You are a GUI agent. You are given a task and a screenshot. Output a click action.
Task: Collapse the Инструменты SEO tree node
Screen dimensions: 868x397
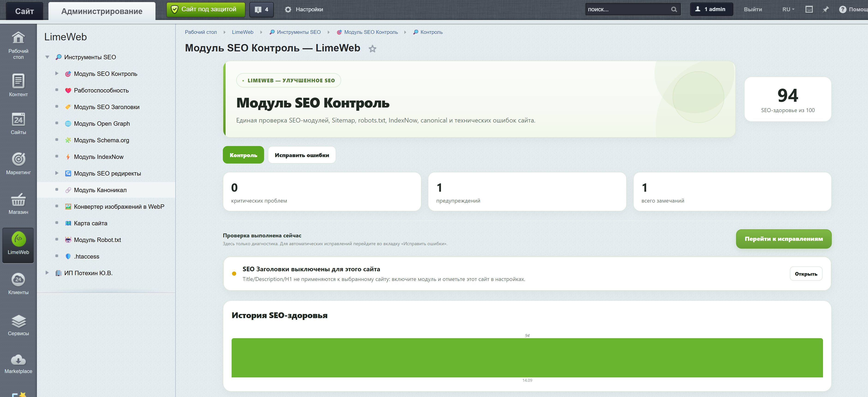(47, 57)
